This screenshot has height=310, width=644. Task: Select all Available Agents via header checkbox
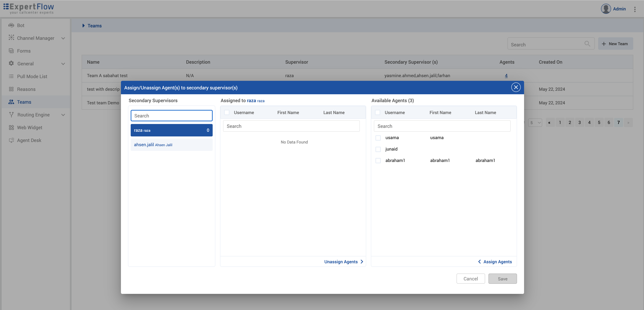pos(378,113)
